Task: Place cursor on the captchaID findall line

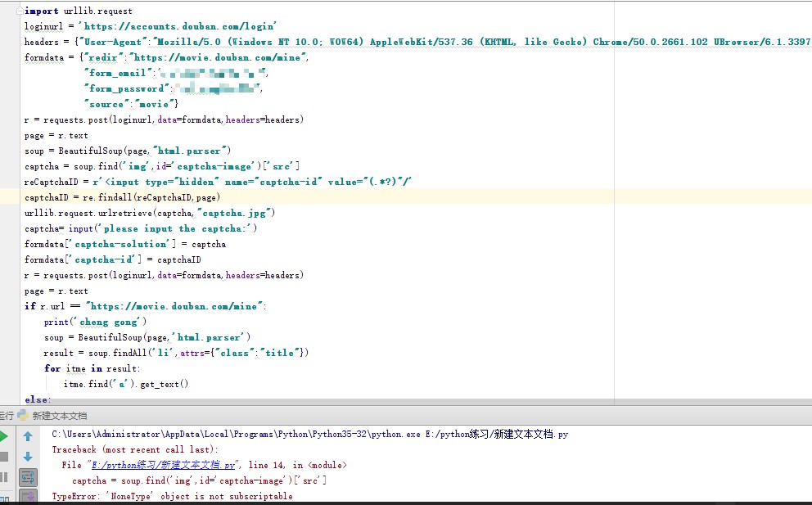Action: [123, 197]
